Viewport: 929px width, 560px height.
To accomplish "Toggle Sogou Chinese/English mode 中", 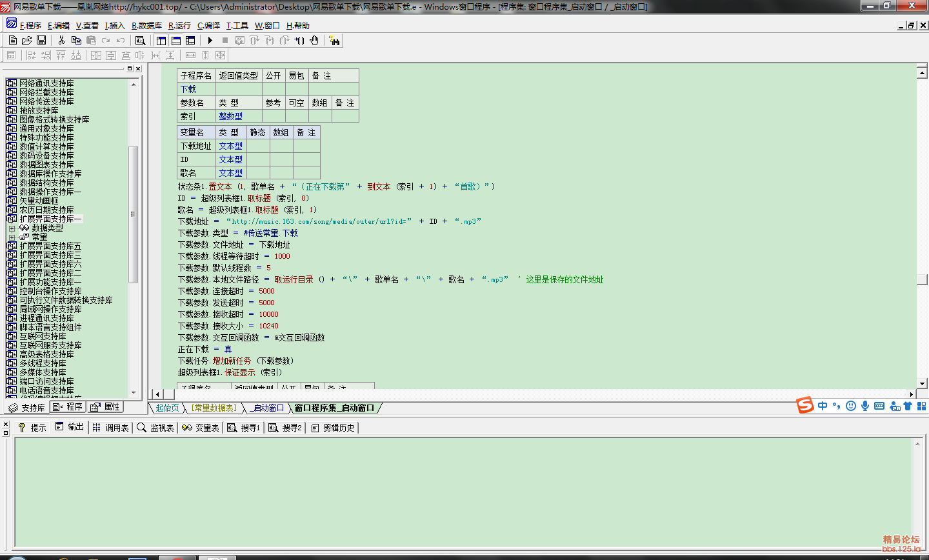I will 823,406.
